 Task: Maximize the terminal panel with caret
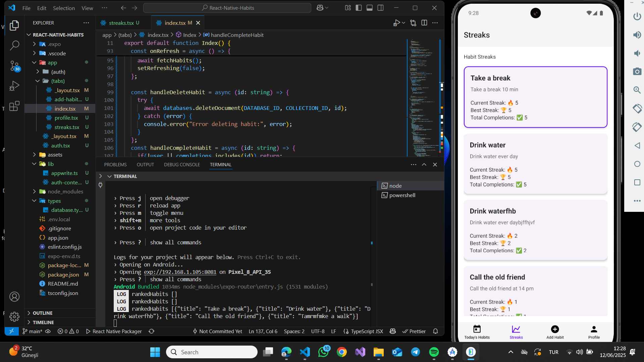click(x=424, y=165)
